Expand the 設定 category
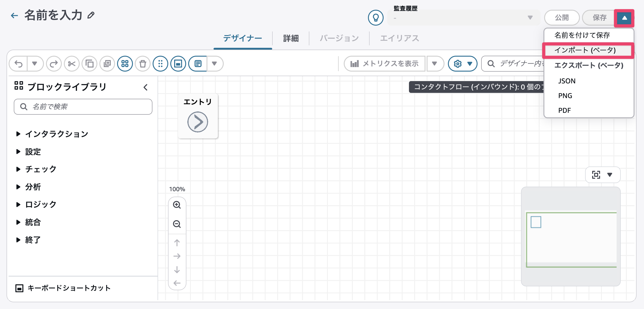 pyautogui.click(x=29, y=152)
